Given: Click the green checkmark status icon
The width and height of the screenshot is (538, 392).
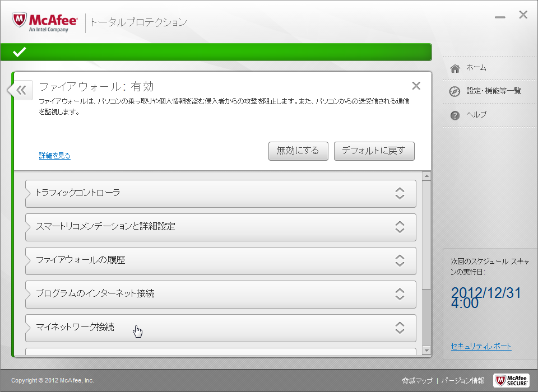Looking at the screenshot, I should [x=20, y=52].
